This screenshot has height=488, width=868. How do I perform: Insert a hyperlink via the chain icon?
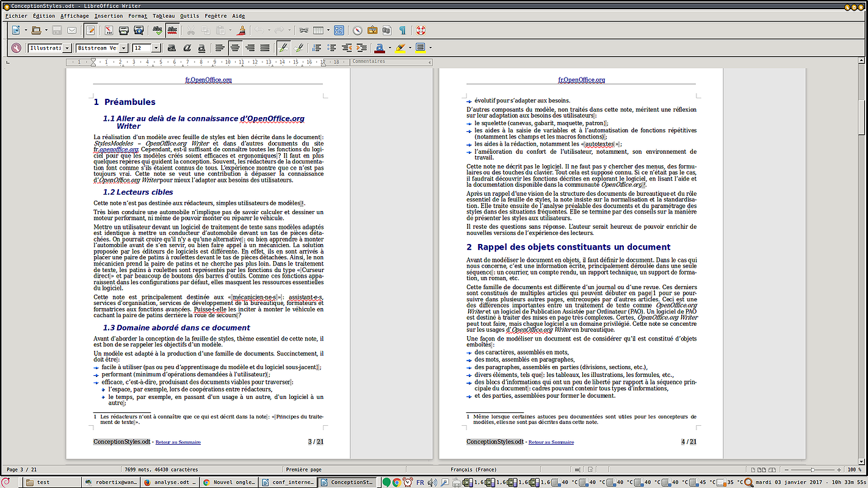coord(303,30)
